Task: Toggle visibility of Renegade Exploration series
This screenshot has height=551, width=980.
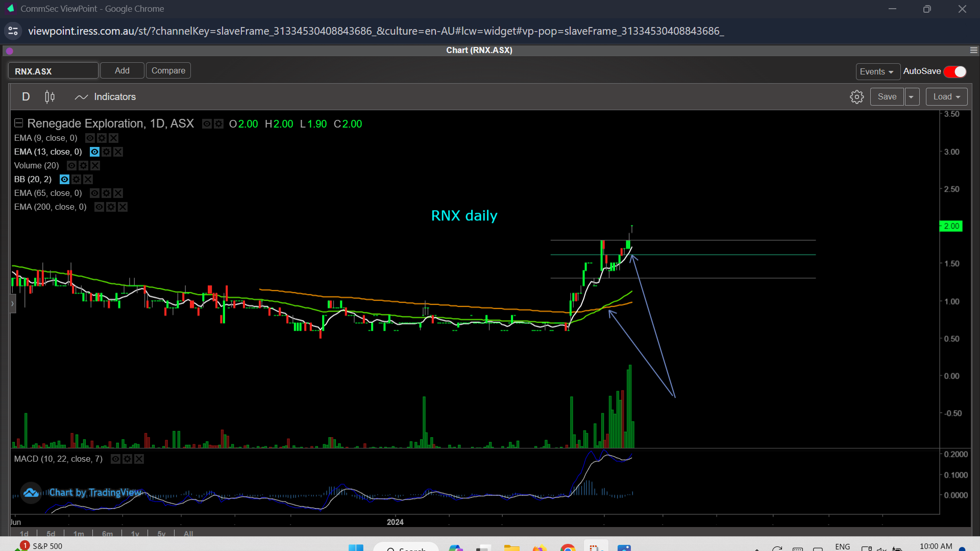Action: 207,124
